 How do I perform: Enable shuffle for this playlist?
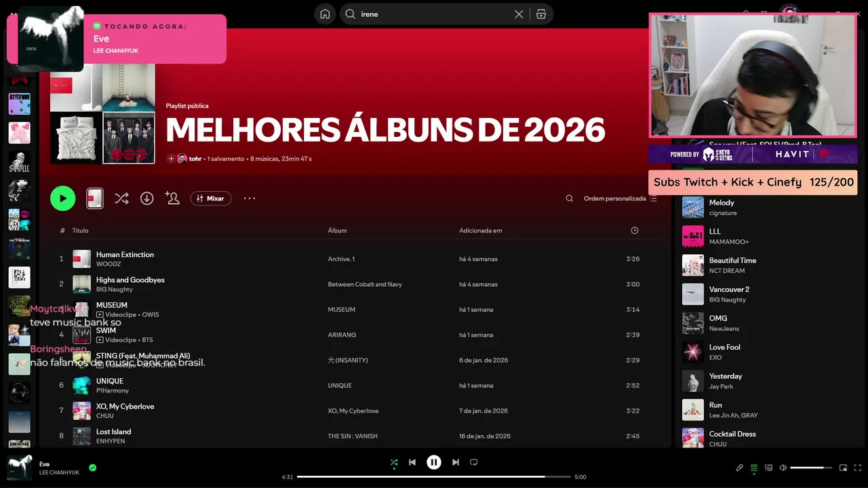tap(121, 199)
